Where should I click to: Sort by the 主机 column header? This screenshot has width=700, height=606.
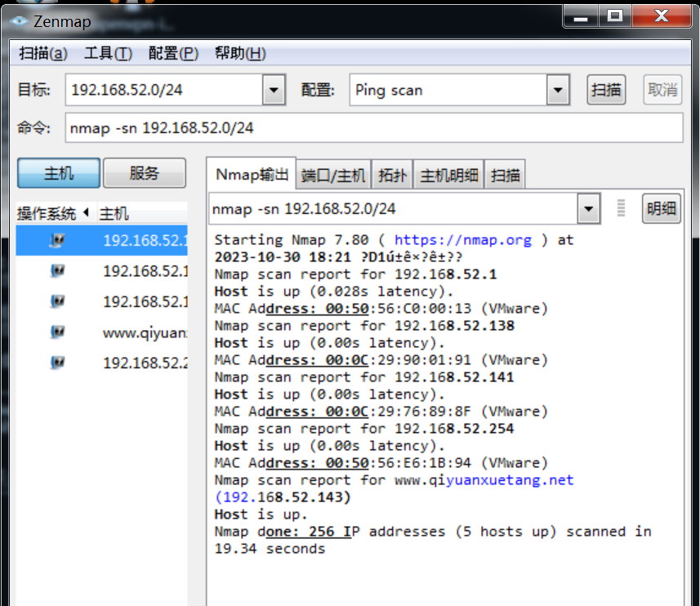coord(142,213)
